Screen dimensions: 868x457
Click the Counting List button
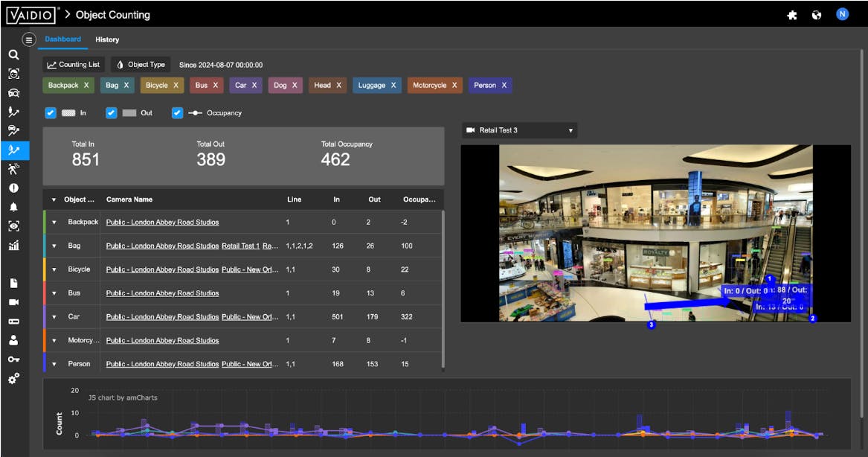point(73,65)
